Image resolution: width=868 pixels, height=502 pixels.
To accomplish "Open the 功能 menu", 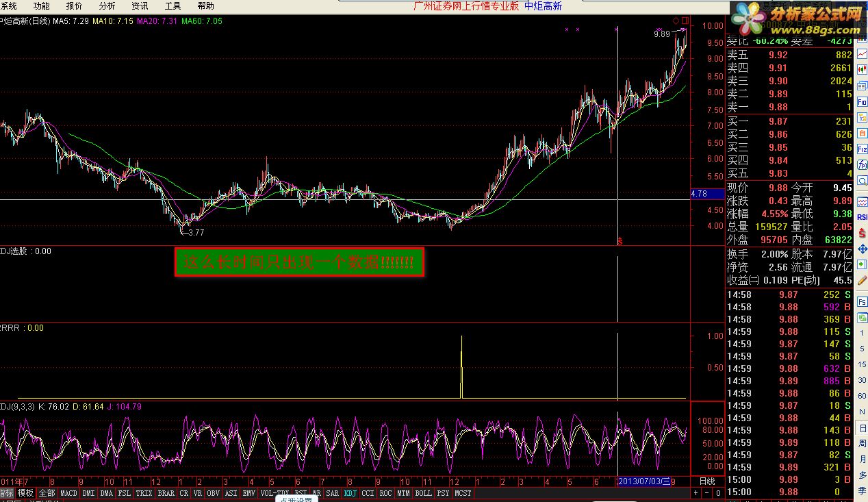I will click(41, 6).
